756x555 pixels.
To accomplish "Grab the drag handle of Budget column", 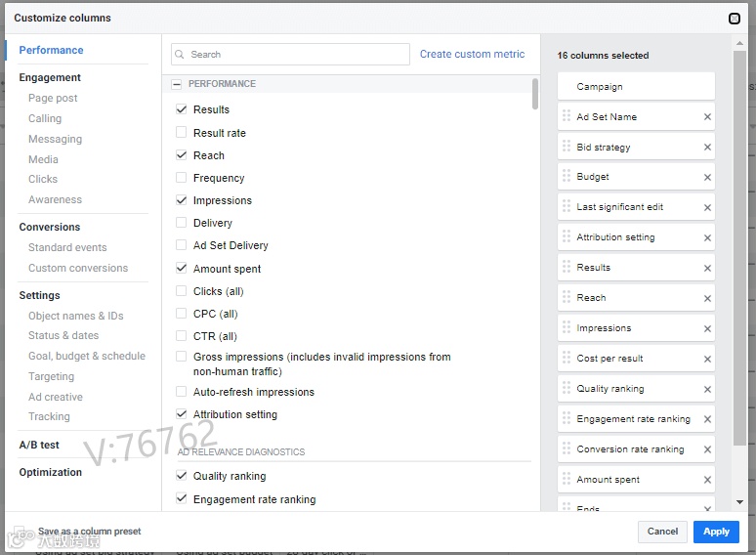I will click(x=567, y=176).
